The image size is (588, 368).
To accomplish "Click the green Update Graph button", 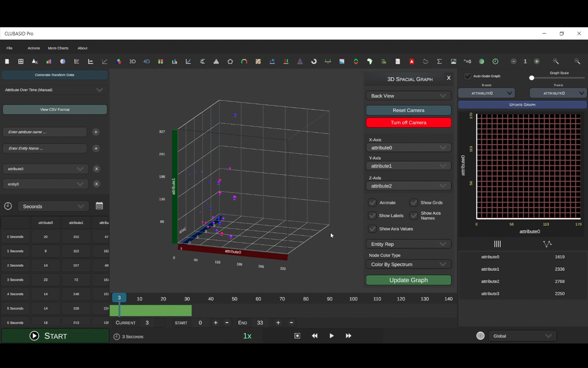I will [x=408, y=280].
